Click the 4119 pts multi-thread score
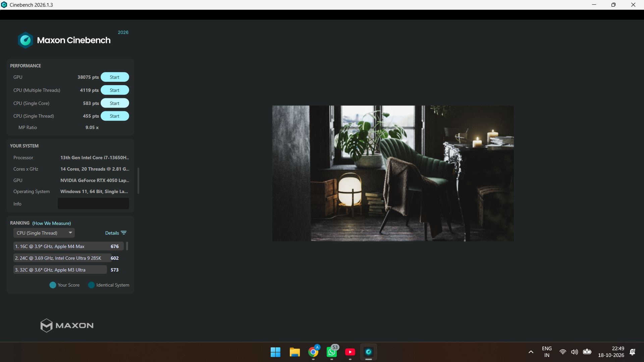The height and width of the screenshot is (362, 644). (x=89, y=90)
